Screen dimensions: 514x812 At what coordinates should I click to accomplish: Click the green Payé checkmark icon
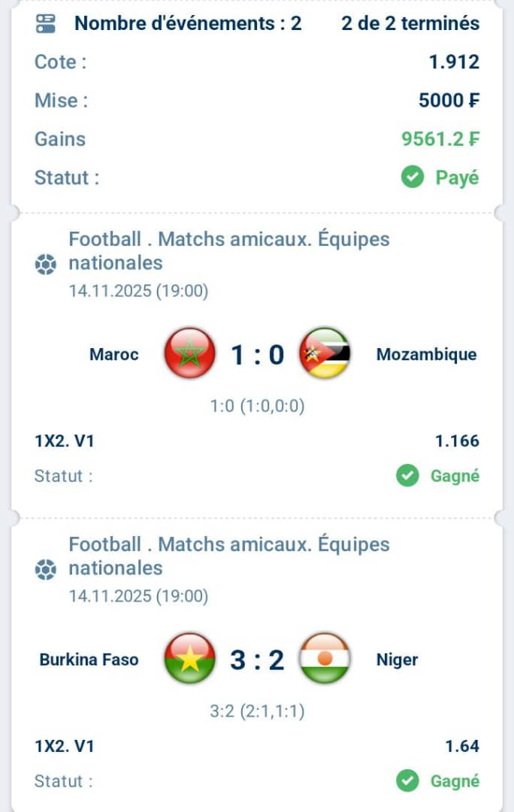click(x=412, y=178)
